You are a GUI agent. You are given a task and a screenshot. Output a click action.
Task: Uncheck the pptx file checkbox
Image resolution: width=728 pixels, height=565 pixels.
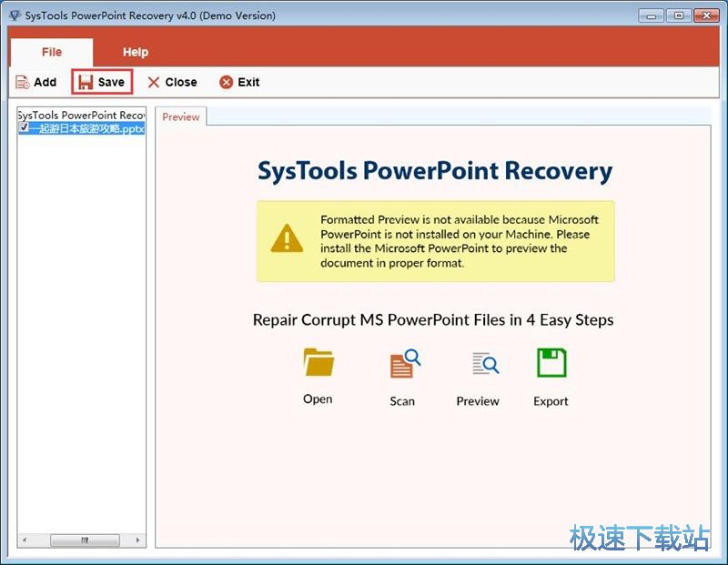coord(25,127)
